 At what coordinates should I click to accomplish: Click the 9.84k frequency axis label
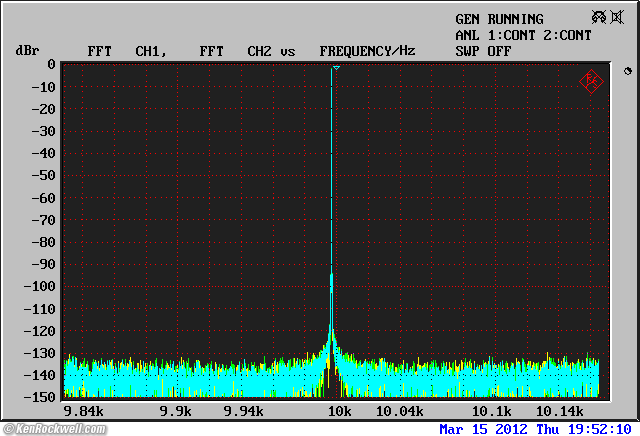click(84, 411)
